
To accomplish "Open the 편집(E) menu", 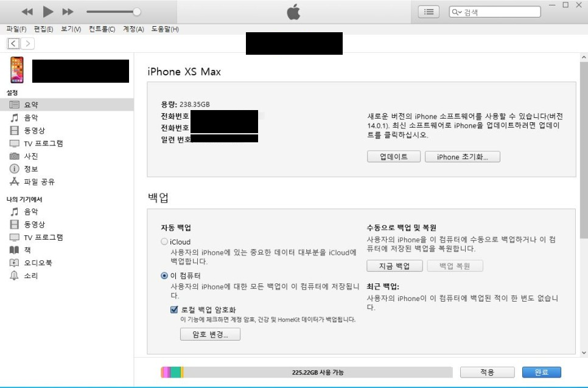I will (43, 29).
